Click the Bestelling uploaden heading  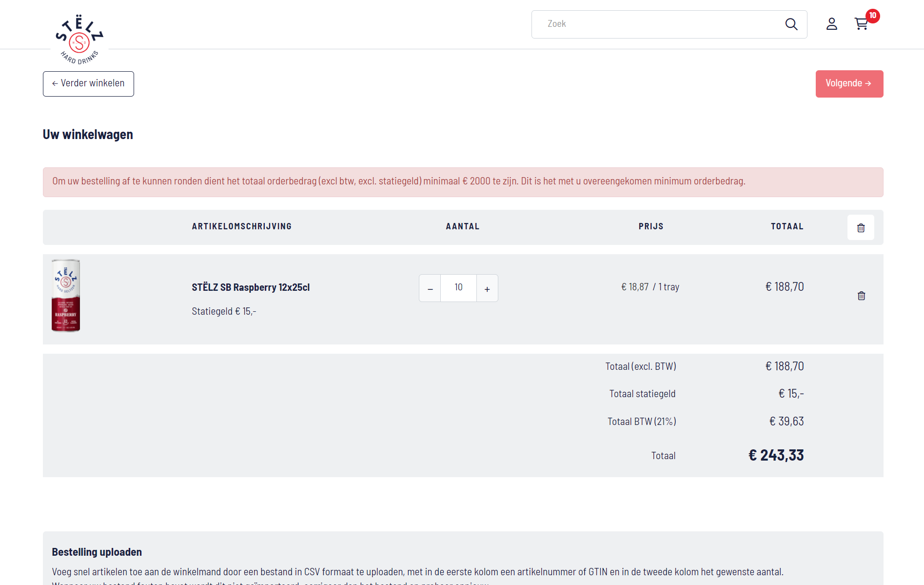click(x=97, y=552)
